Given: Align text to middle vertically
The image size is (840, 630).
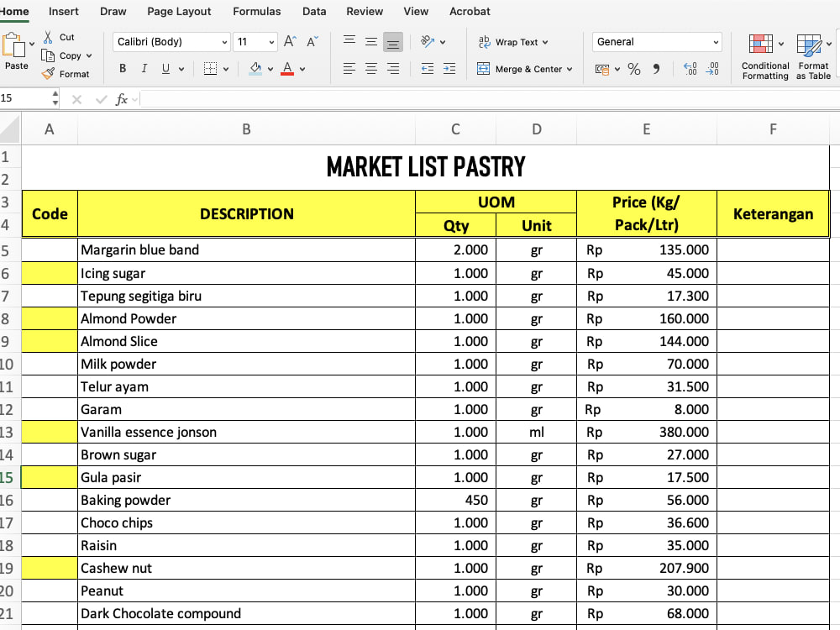Looking at the screenshot, I should tap(371, 41).
